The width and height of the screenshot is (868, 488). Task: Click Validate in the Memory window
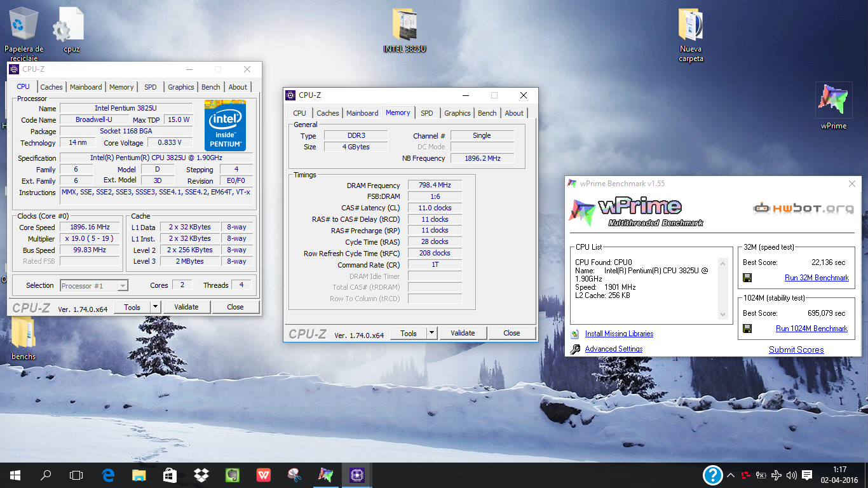click(x=463, y=333)
